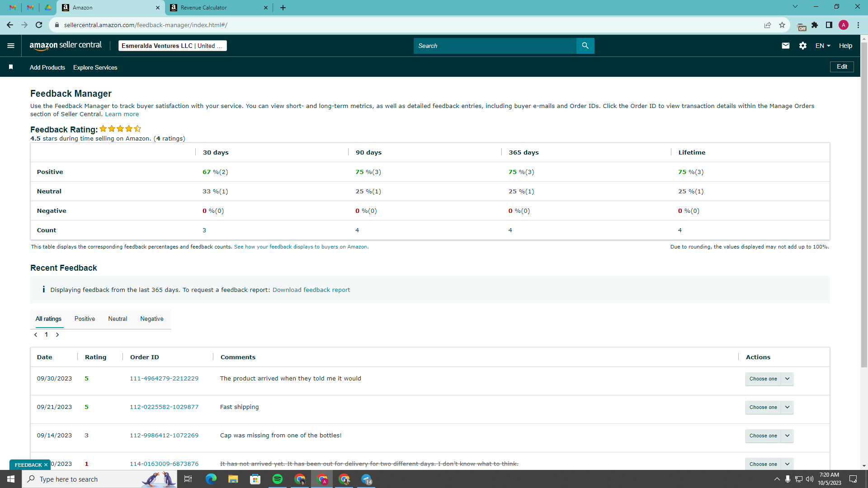Viewport: 868px width, 488px height.
Task: Open the settings gear icon
Action: pos(803,46)
